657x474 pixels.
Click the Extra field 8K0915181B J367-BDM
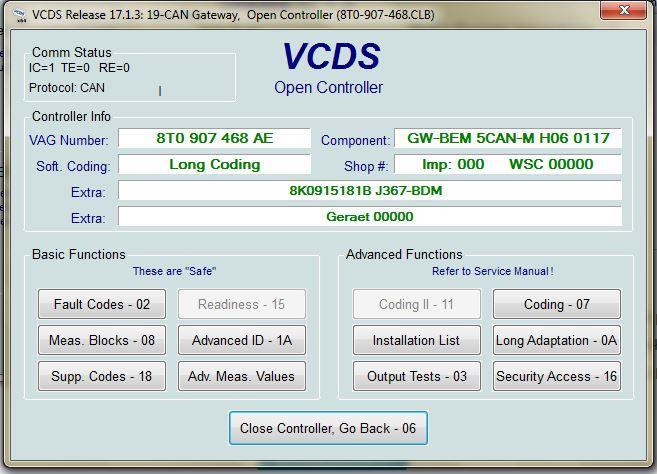(370, 191)
